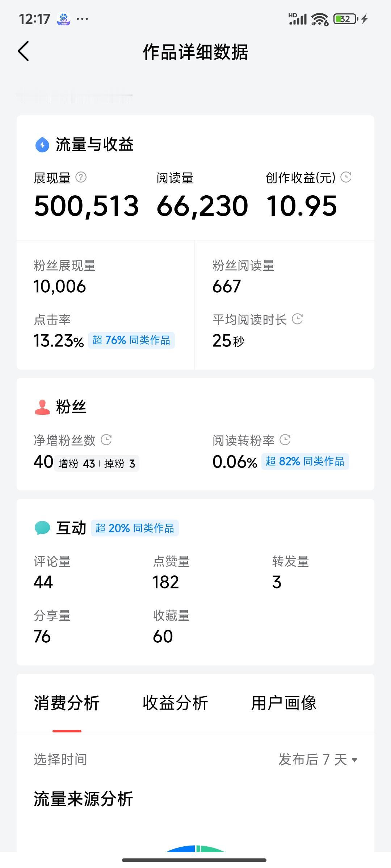Switch to the 收益分析 tab
This screenshot has height=868, width=391.
tap(175, 703)
